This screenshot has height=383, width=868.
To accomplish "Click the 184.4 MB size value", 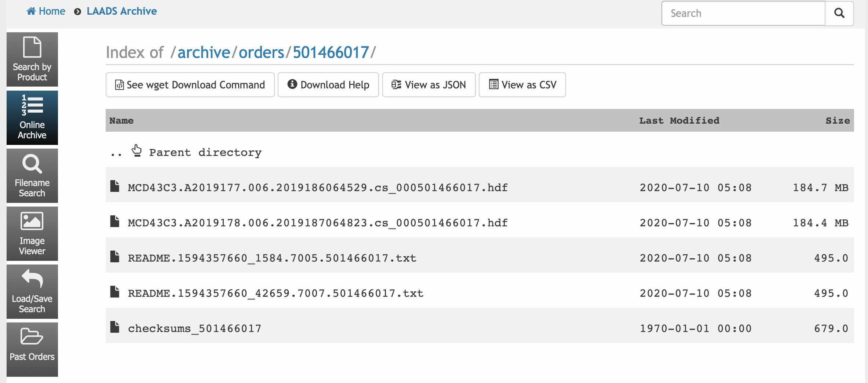I will pyautogui.click(x=821, y=223).
